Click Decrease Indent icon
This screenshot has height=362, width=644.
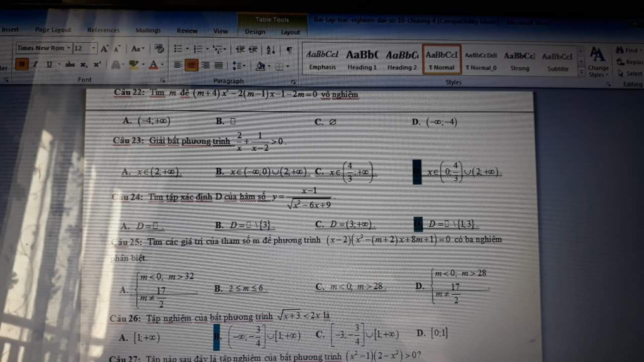[x=240, y=50]
